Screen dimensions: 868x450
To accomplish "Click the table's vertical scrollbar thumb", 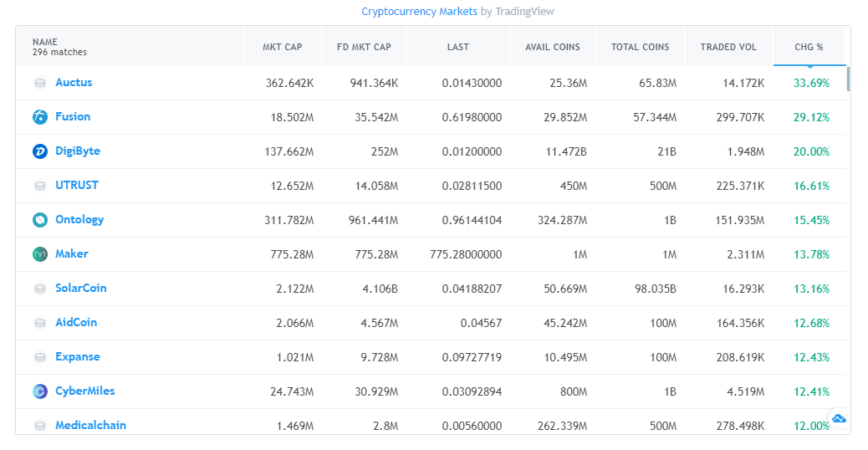I will (x=848, y=79).
